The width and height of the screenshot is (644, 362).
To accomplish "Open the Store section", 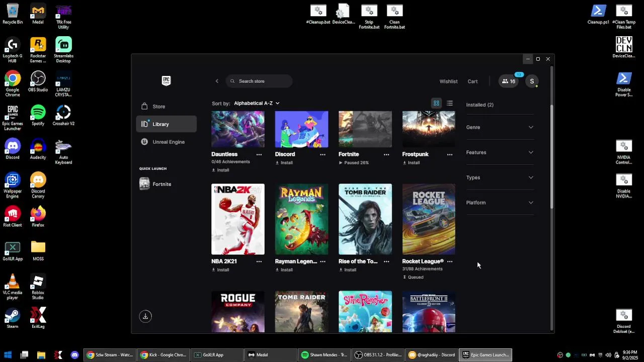I will pos(166,107).
